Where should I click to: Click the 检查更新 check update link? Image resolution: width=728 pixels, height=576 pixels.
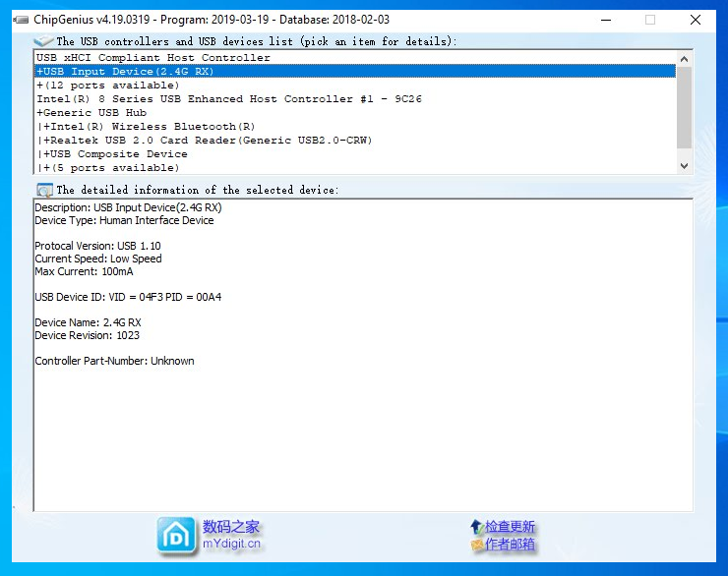[510, 527]
